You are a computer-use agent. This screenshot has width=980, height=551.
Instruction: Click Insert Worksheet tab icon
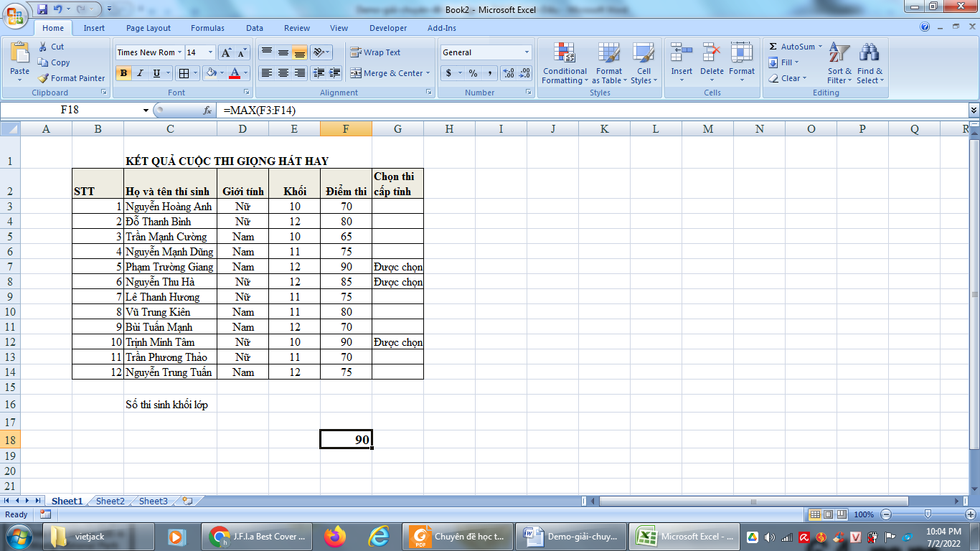[x=187, y=501]
